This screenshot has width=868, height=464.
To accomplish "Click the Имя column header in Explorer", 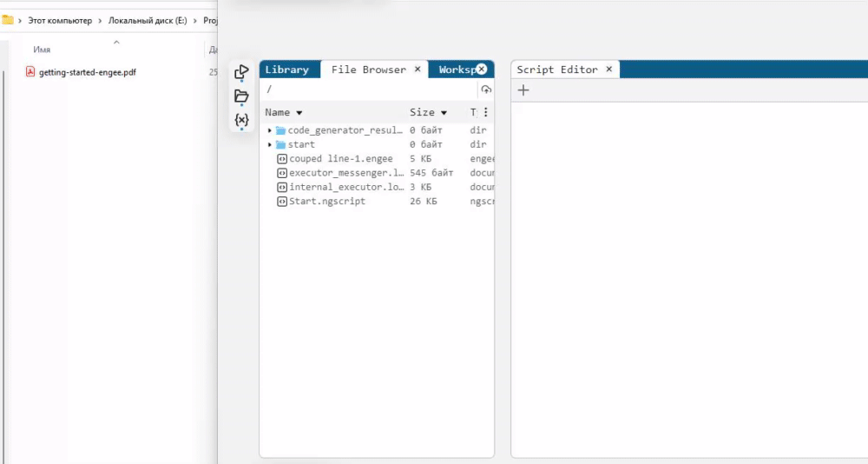I will [x=42, y=50].
